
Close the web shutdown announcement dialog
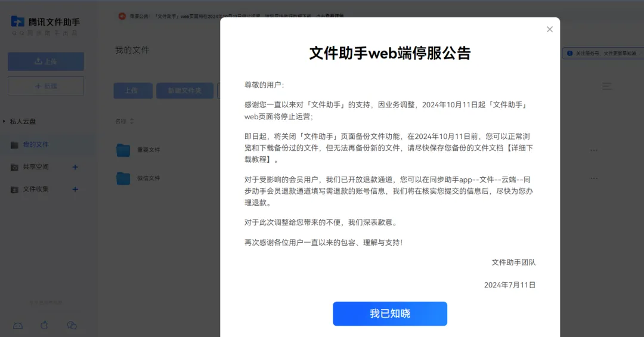pyautogui.click(x=550, y=30)
